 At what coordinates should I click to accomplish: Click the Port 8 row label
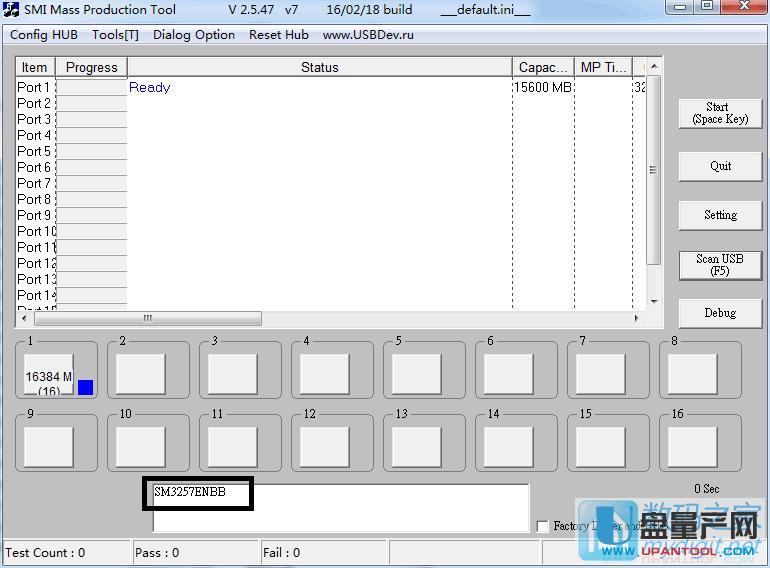34,199
